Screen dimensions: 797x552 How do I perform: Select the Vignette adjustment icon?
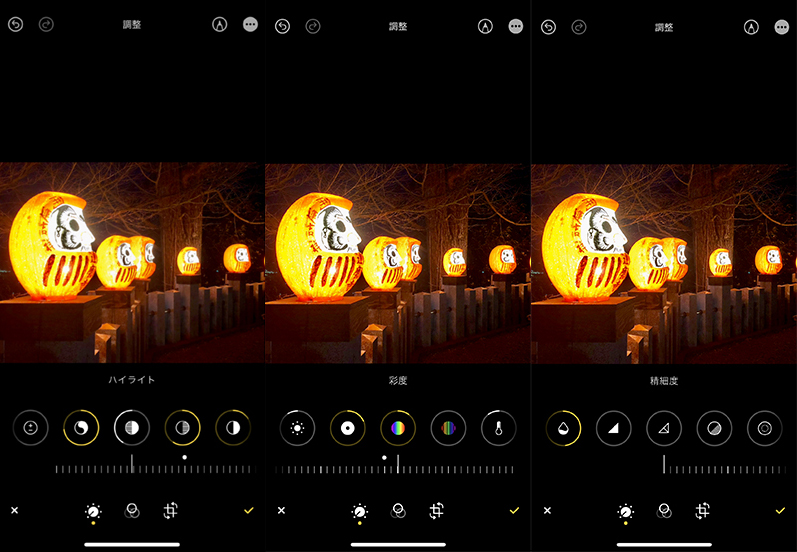(x=764, y=428)
